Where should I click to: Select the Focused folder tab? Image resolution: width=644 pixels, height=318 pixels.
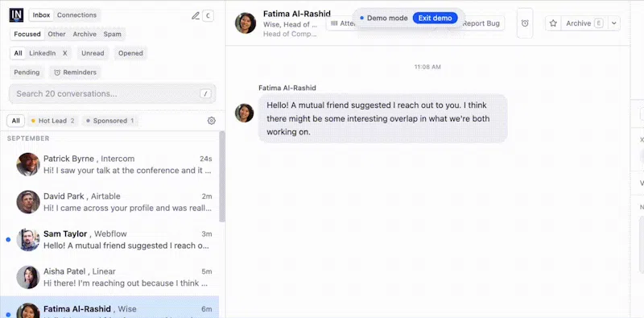[x=27, y=34]
